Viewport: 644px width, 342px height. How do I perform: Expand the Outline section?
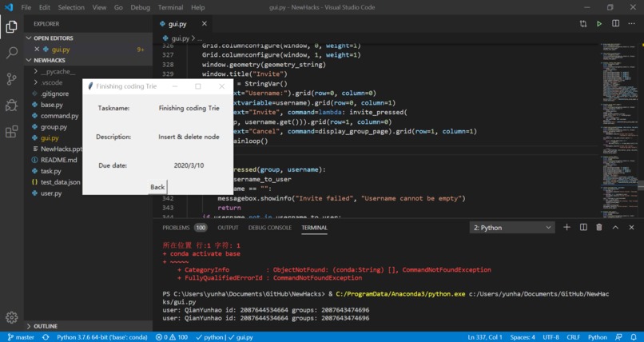[46, 326]
